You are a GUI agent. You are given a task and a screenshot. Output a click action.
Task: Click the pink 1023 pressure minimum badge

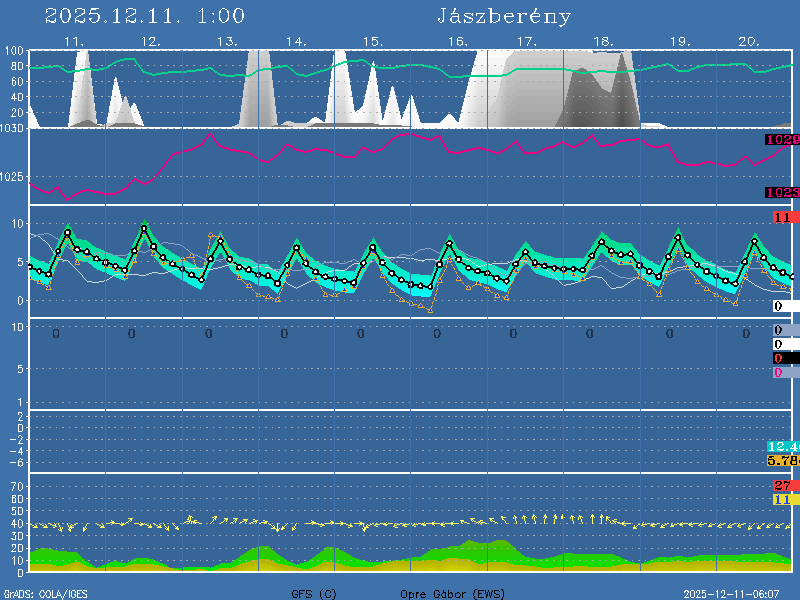pos(782,192)
